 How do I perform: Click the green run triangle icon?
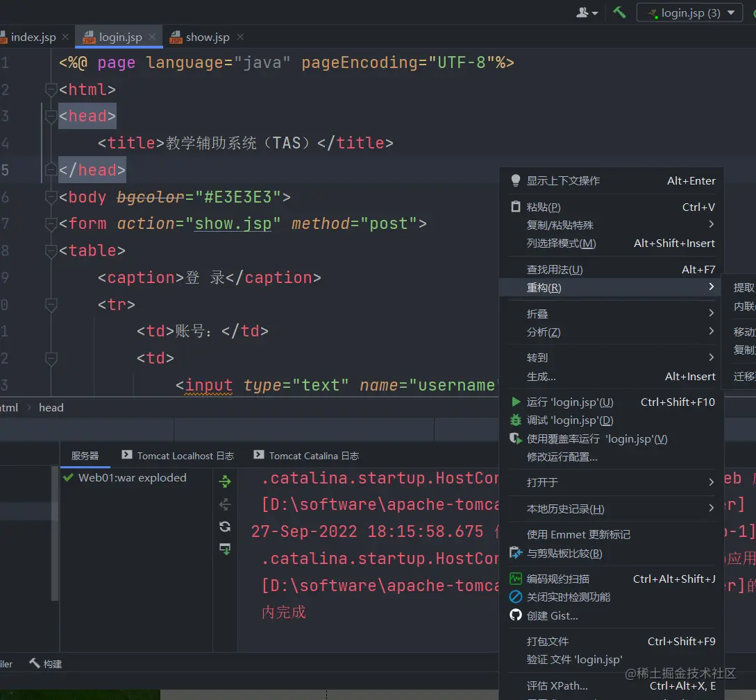tap(516, 402)
